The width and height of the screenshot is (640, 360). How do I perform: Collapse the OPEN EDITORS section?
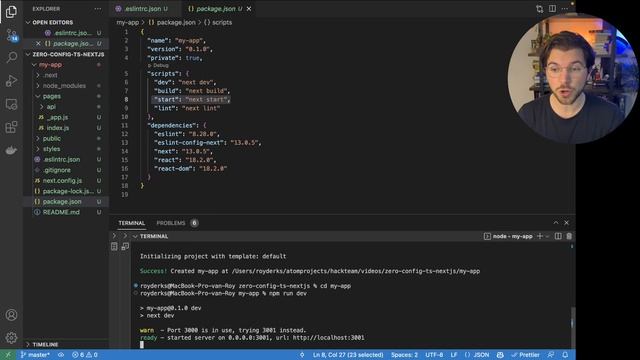tap(66, 22)
